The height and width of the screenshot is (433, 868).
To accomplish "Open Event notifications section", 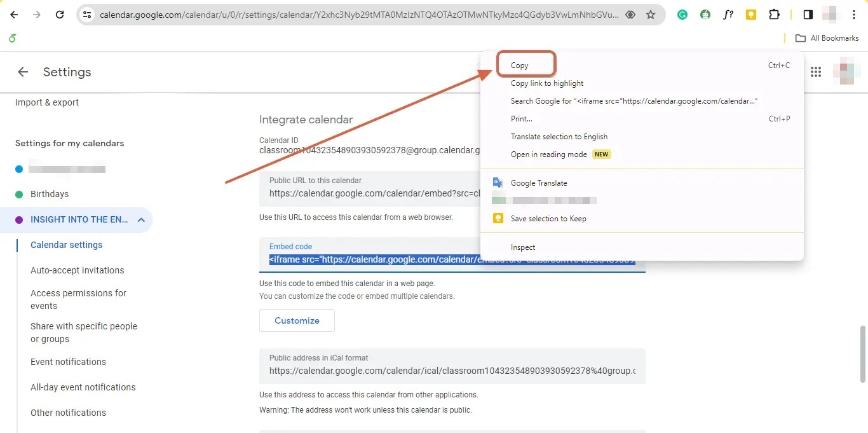I will (68, 362).
